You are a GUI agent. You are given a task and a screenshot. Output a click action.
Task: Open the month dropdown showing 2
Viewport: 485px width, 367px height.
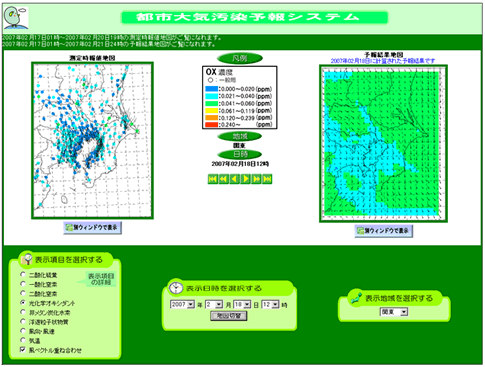214,305
